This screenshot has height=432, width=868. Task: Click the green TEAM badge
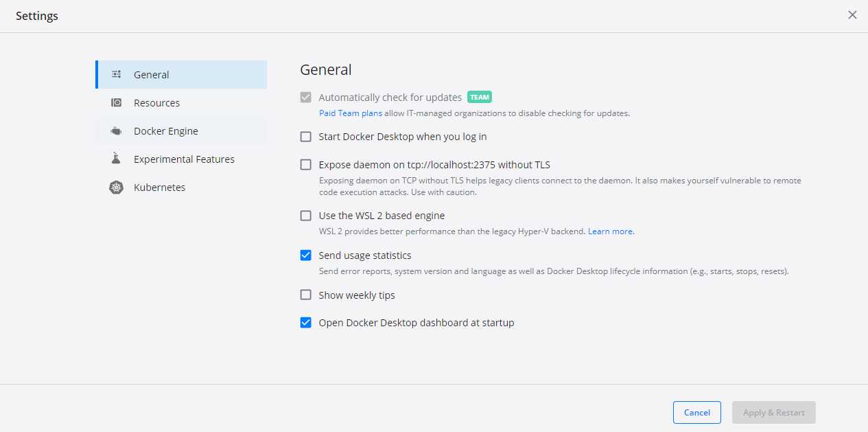[480, 97]
